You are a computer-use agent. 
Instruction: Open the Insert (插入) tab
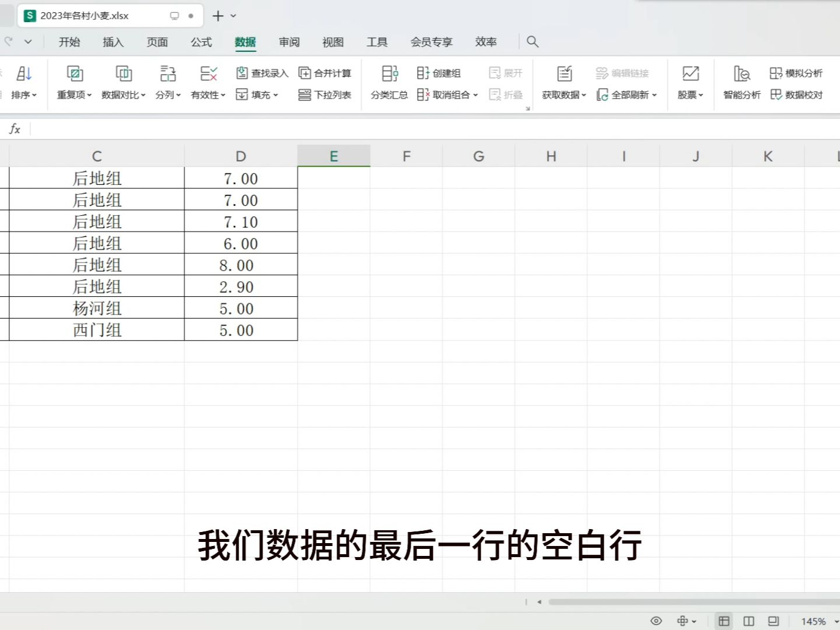(x=113, y=41)
